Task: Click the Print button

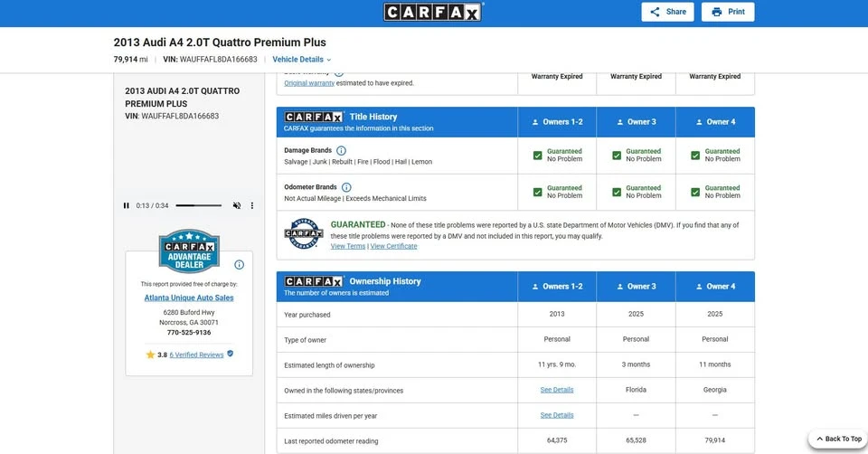Action: tap(727, 12)
